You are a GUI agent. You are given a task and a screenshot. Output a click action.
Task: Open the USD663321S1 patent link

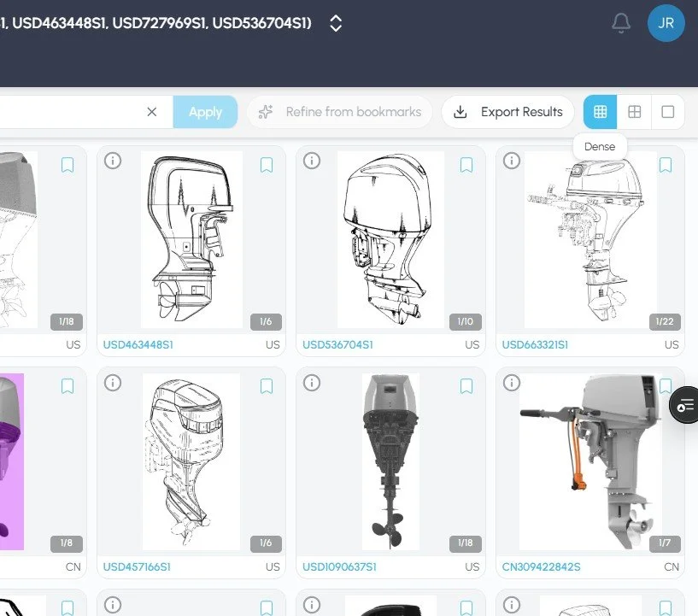tap(535, 344)
